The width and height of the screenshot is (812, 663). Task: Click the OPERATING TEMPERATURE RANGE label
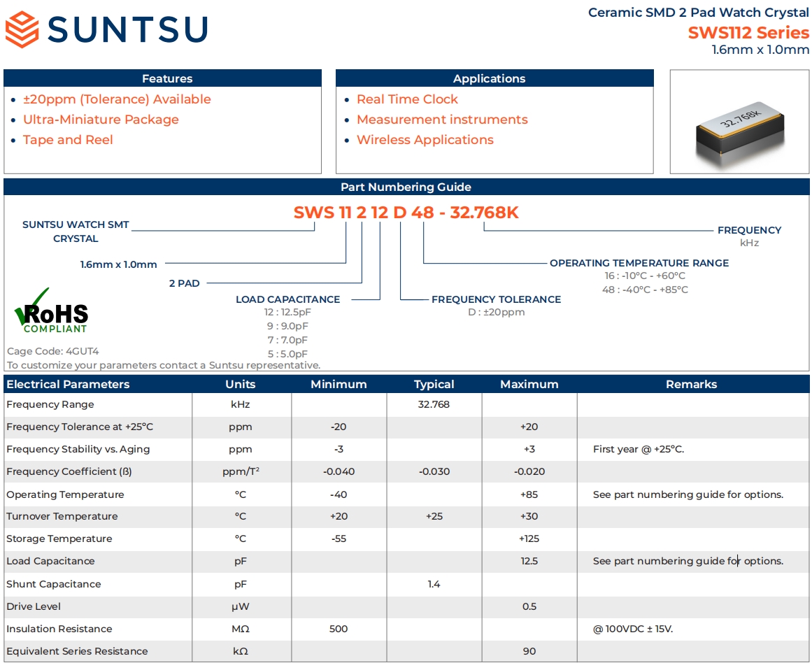(x=639, y=263)
